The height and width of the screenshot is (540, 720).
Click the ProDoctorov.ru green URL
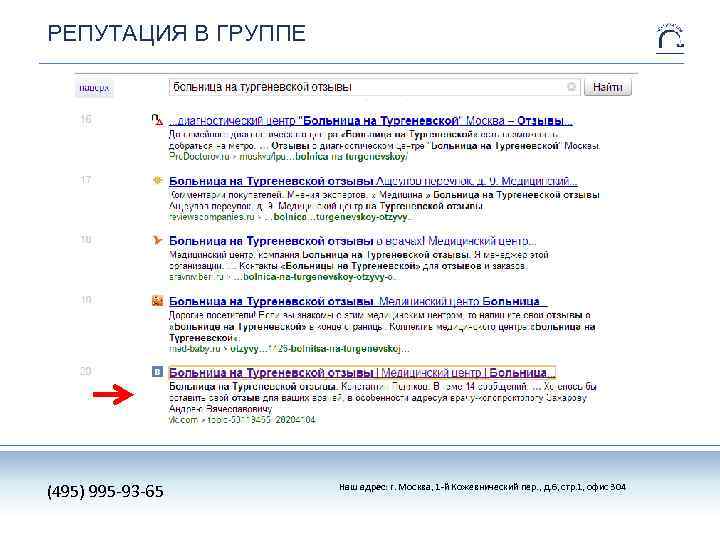(x=288, y=157)
